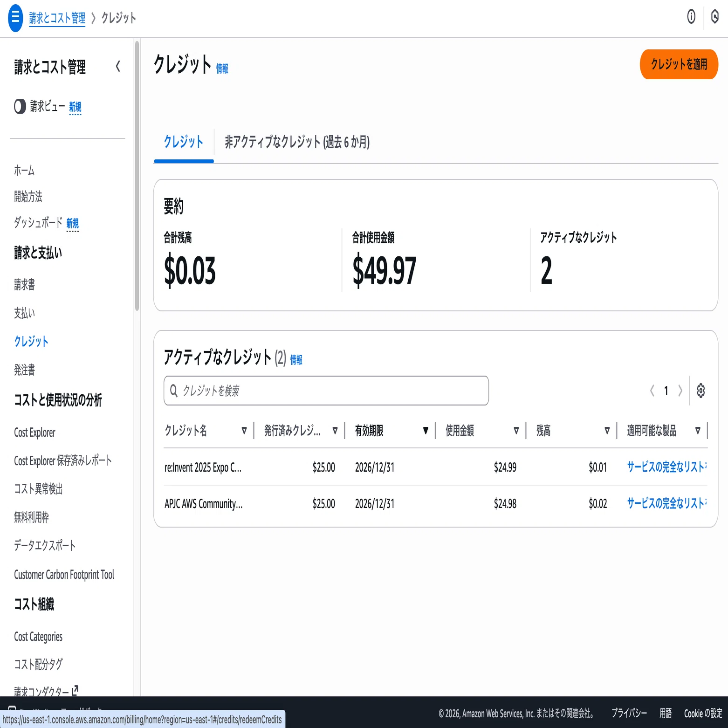Sort by 使用金額 column arrow
The width and height of the screenshot is (728, 728).
click(x=516, y=431)
